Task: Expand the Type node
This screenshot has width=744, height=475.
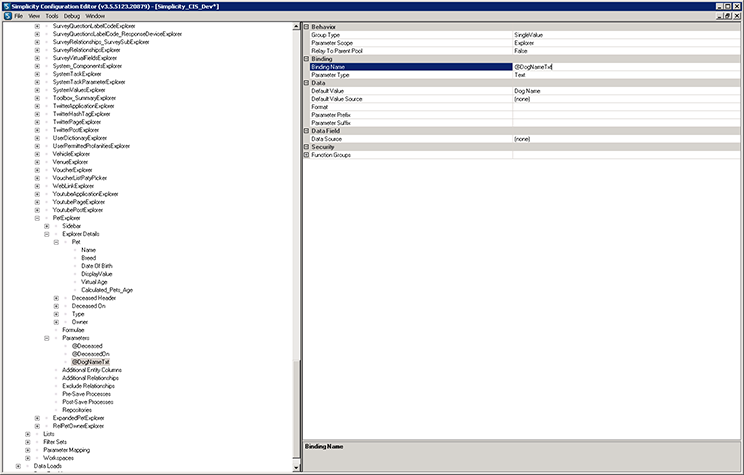Action: (56, 314)
